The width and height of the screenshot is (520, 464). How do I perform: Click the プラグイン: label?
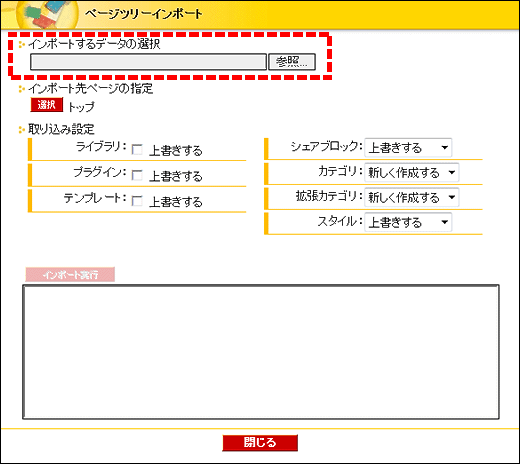coord(100,172)
